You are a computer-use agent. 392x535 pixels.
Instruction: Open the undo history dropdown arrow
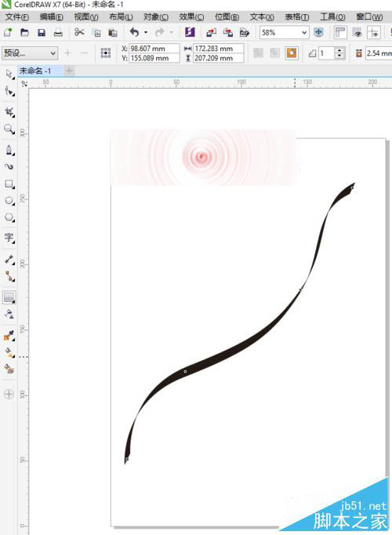click(x=146, y=32)
